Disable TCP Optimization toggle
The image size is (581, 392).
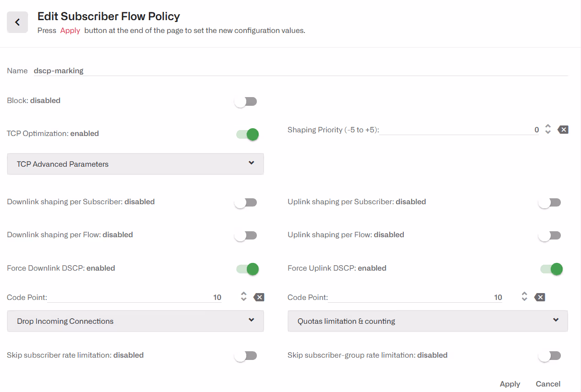(247, 134)
